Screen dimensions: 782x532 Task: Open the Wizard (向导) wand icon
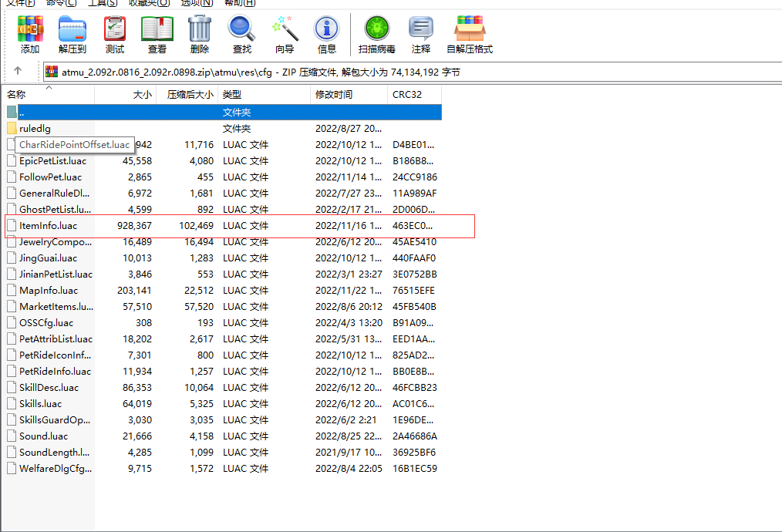pyautogui.click(x=285, y=29)
